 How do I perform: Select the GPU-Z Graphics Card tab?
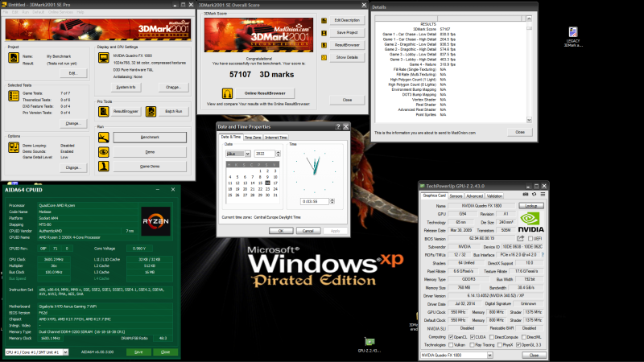(434, 195)
